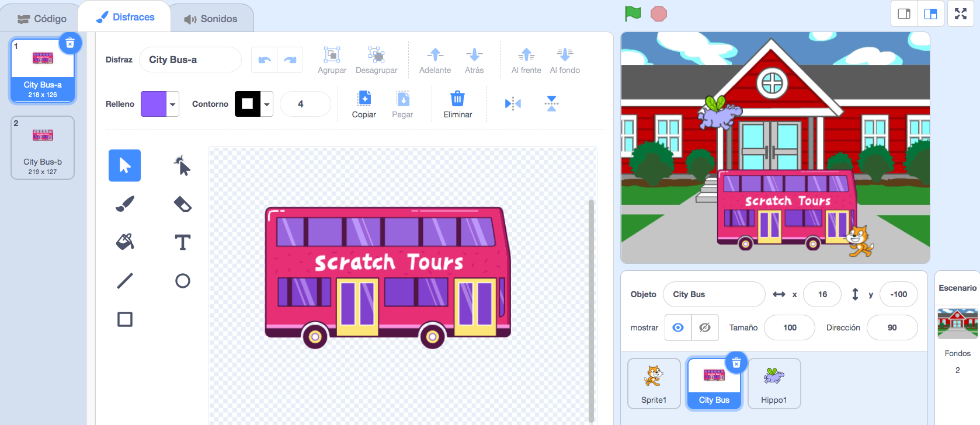Expand the Contorno outline color dropdown
The height and width of the screenshot is (425, 980).
point(267,104)
